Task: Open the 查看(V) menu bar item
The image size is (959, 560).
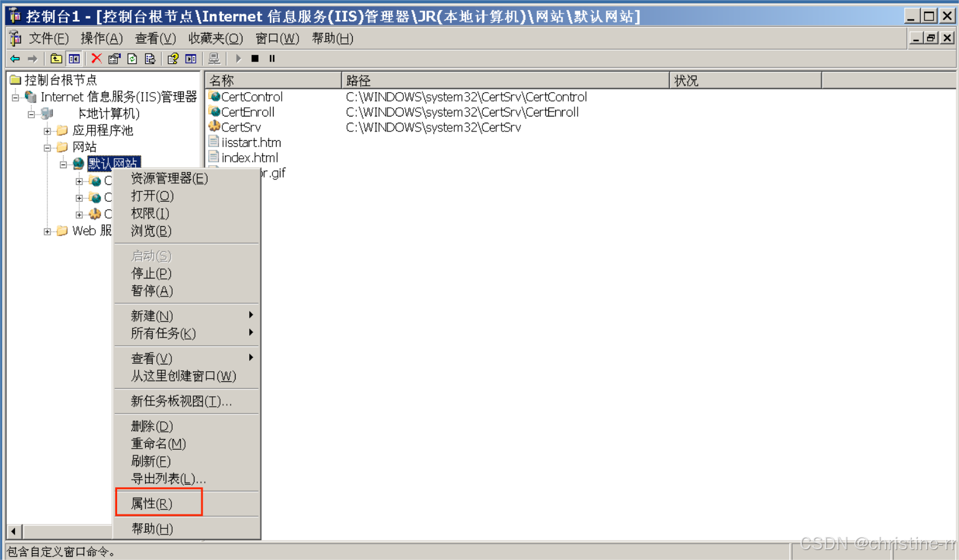Action: (155, 39)
